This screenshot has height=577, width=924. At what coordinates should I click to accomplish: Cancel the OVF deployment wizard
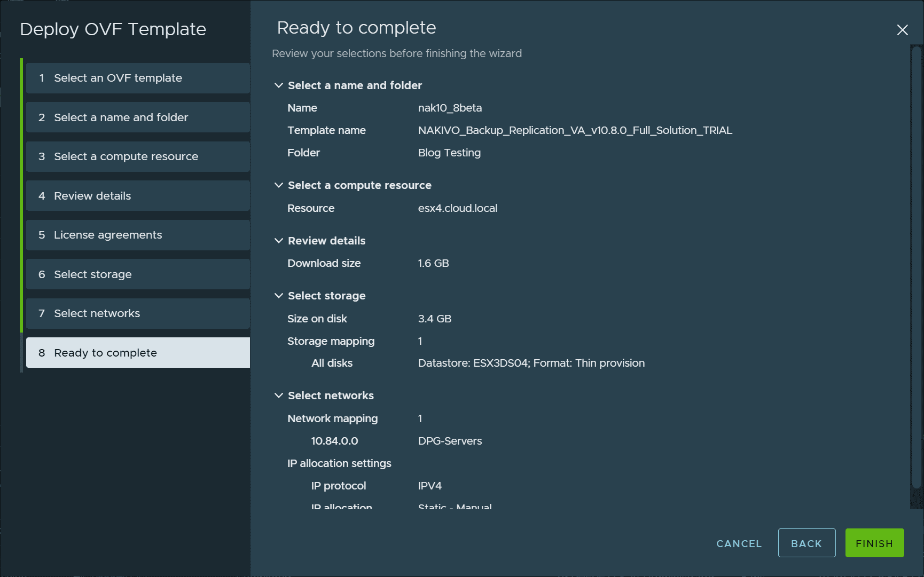[x=739, y=543]
